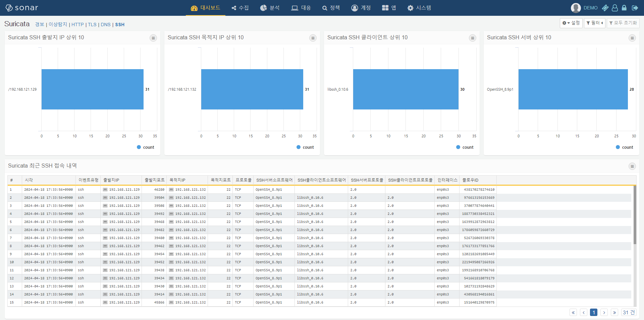Switch to the 경보 tab
The width and height of the screenshot is (644, 320).
point(40,25)
